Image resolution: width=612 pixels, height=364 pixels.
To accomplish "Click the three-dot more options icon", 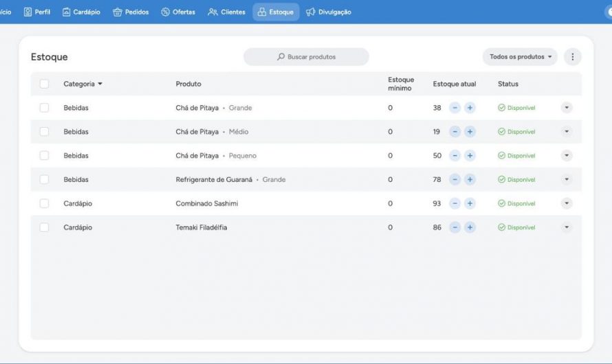I will 572,57.
